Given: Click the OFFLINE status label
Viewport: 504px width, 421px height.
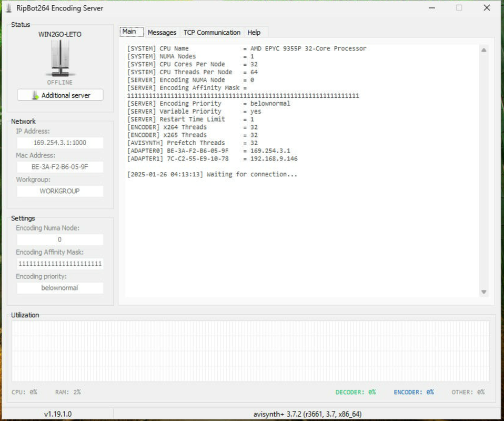Looking at the screenshot, I should (60, 82).
